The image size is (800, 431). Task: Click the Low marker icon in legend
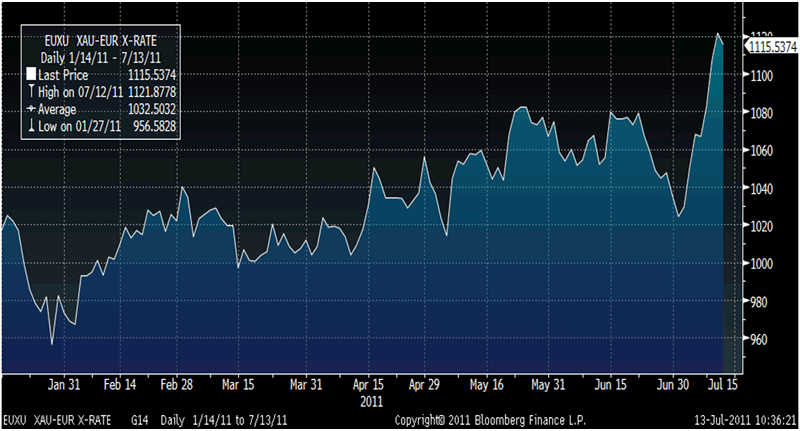[x=31, y=126]
